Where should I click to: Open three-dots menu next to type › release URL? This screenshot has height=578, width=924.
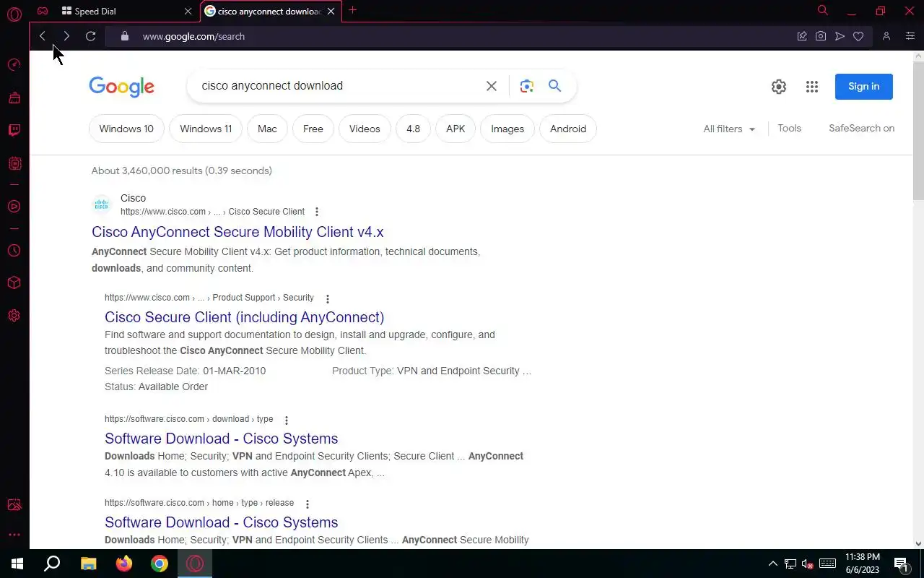pos(307,504)
